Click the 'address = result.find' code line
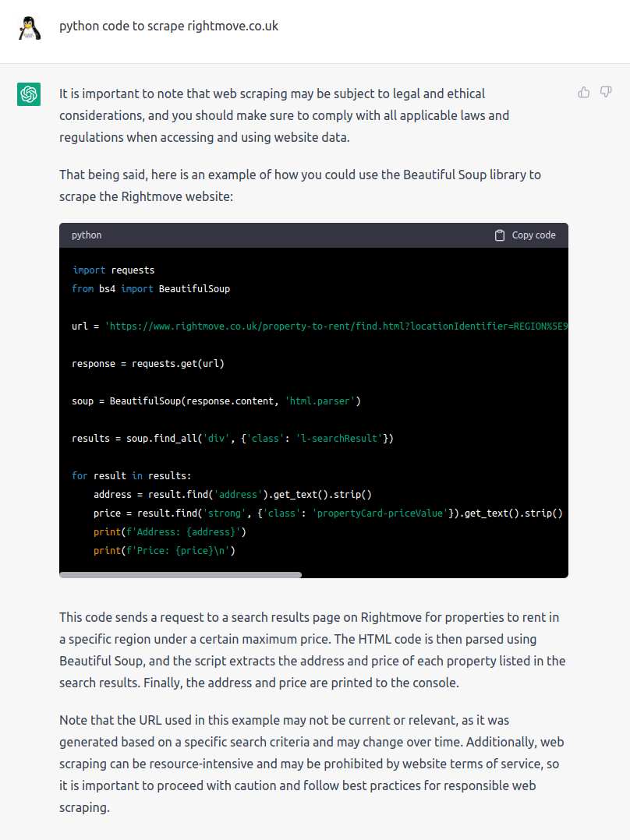630x840 pixels. 232,495
